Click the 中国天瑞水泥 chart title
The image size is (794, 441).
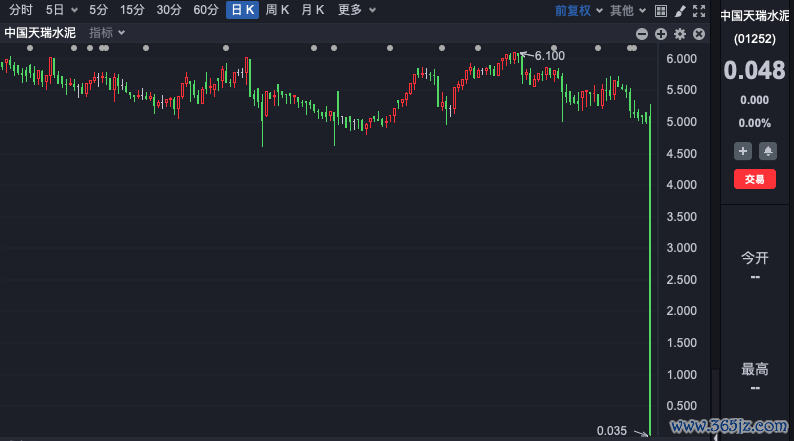pyautogui.click(x=40, y=33)
